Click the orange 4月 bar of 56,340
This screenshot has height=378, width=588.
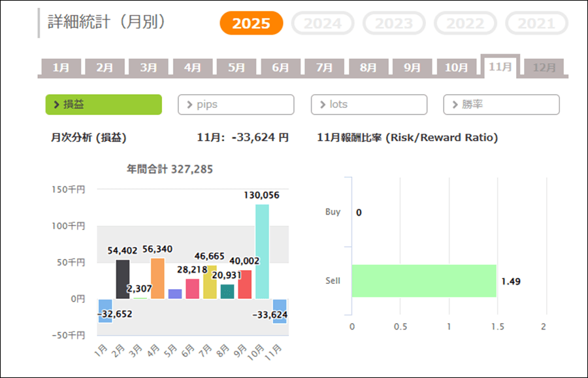click(157, 279)
